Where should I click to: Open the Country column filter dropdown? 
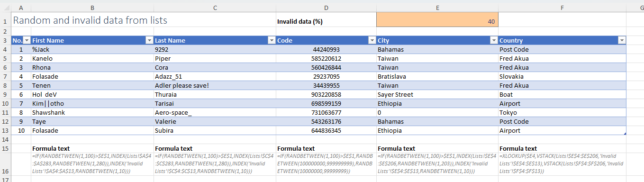[x=622, y=41]
